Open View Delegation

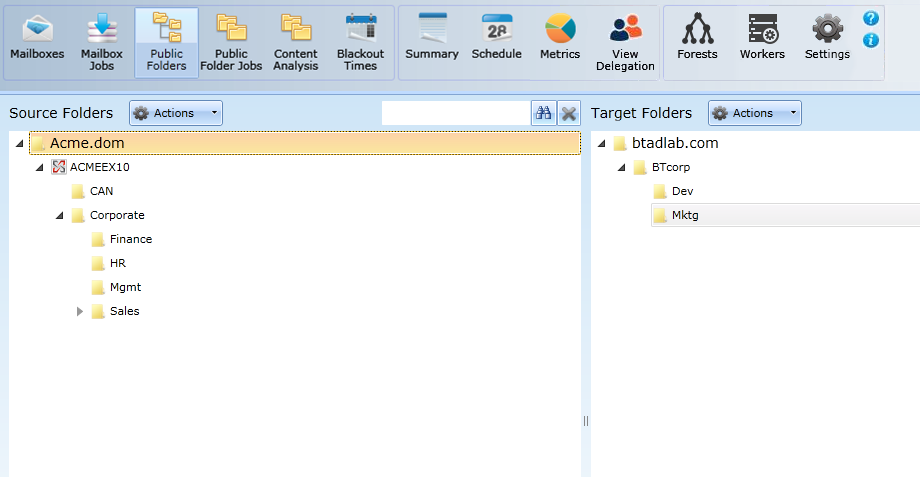point(625,42)
